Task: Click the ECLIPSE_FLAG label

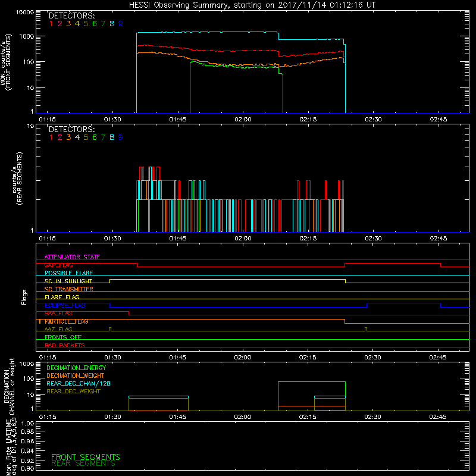Action: (x=65, y=305)
